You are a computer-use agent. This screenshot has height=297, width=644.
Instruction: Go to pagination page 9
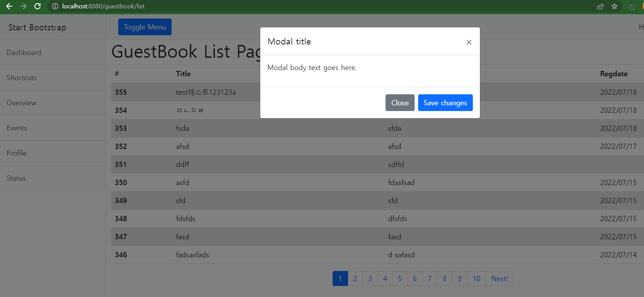point(460,278)
